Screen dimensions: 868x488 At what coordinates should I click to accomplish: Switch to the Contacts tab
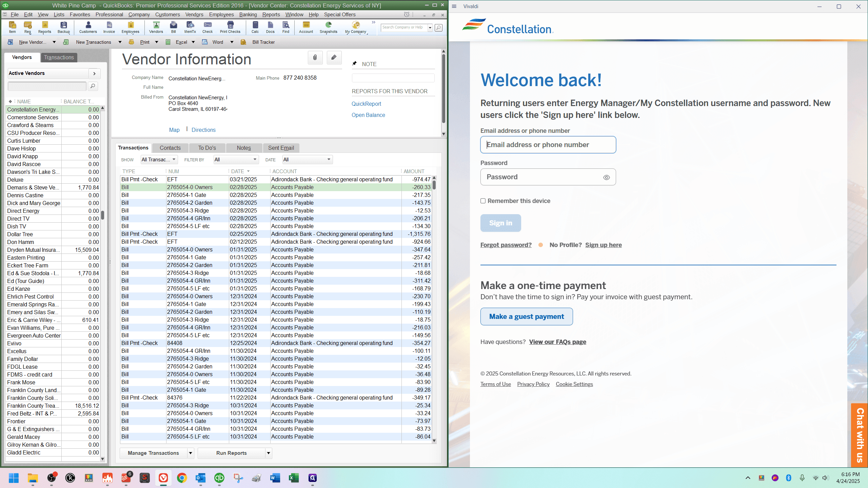coord(170,148)
